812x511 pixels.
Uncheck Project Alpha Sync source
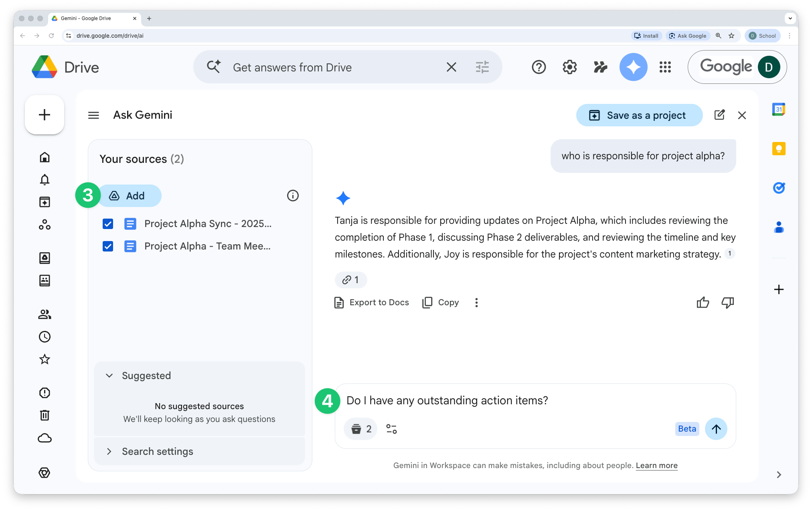point(108,224)
